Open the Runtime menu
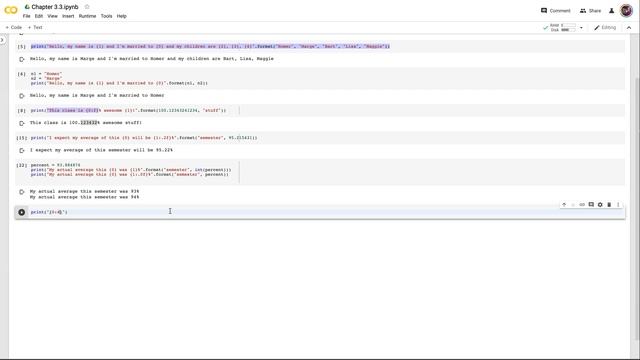 click(x=87, y=16)
